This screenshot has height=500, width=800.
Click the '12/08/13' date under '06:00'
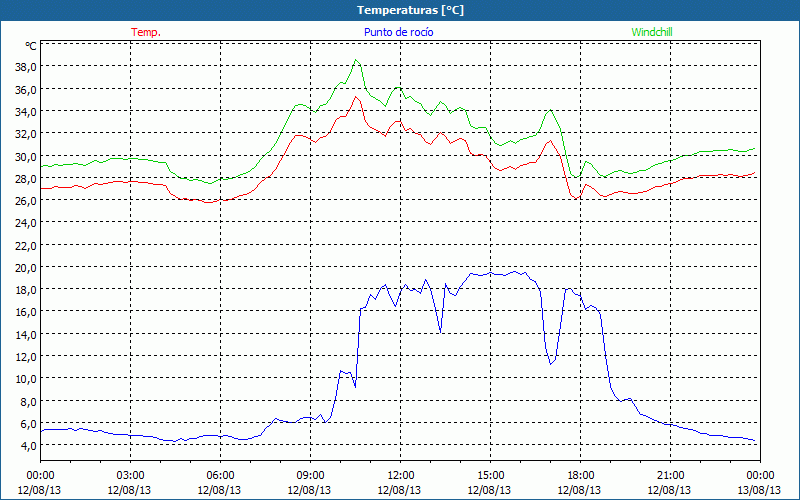(219, 490)
